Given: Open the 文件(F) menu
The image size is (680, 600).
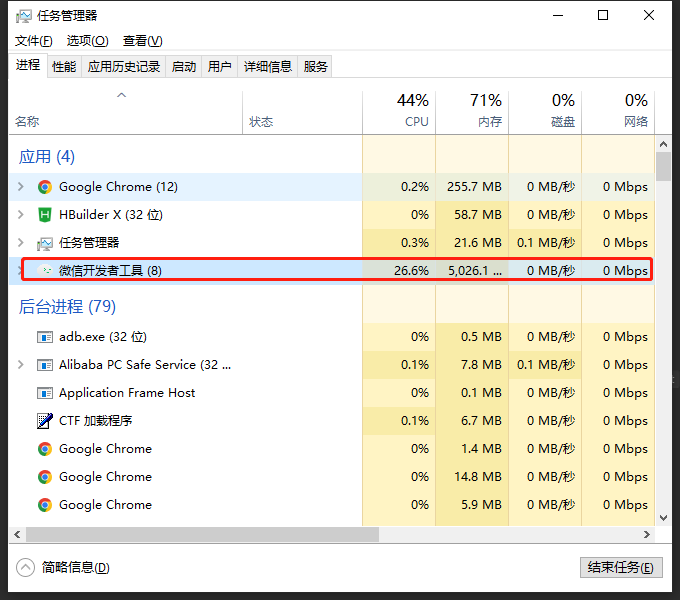Looking at the screenshot, I should (x=34, y=41).
